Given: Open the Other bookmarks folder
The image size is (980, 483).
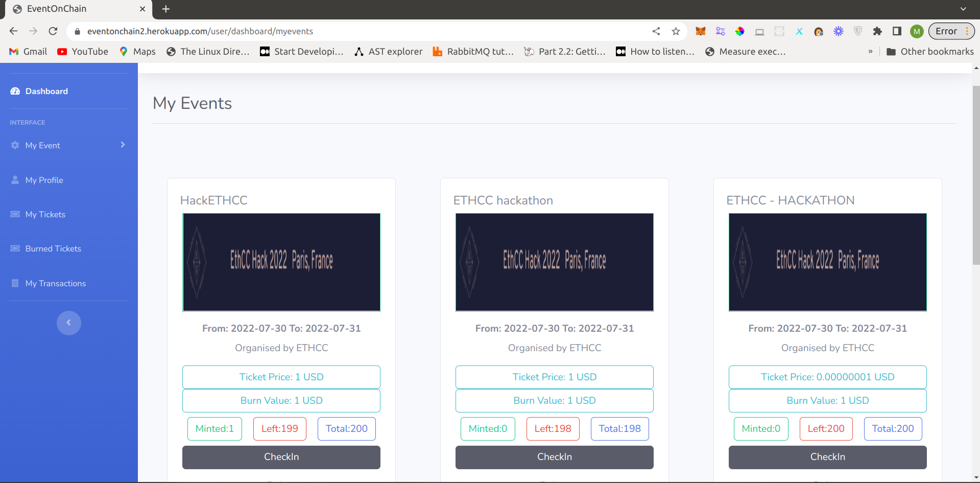Looking at the screenshot, I should tap(930, 52).
